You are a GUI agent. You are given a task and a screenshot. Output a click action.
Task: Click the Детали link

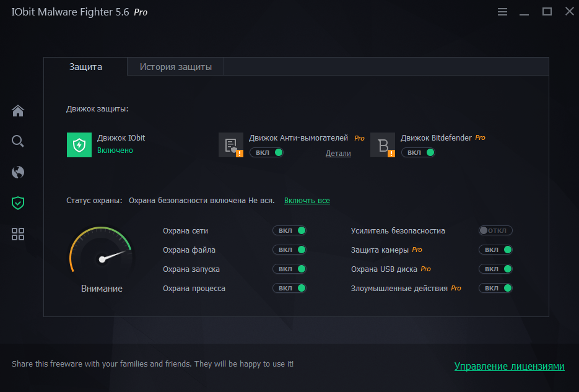click(x=338, y=154)
